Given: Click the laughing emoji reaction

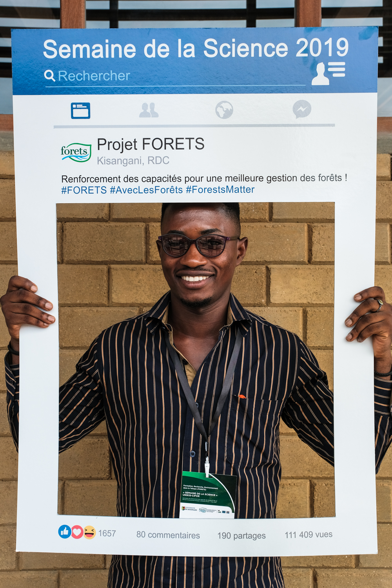Looking at the screenshot, I should pos(89,532).
